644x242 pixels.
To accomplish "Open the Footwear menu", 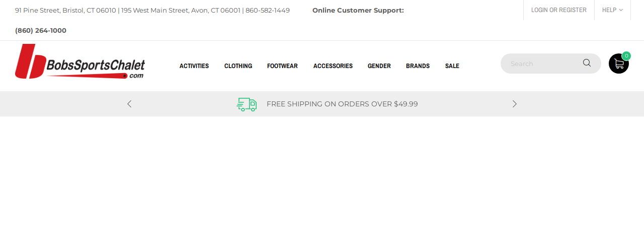I will (282, 66).
